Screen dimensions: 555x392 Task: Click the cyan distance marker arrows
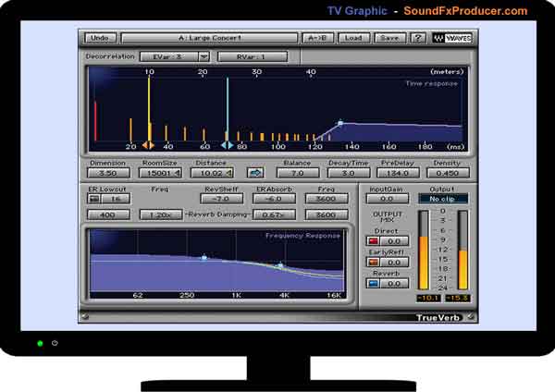228,145
